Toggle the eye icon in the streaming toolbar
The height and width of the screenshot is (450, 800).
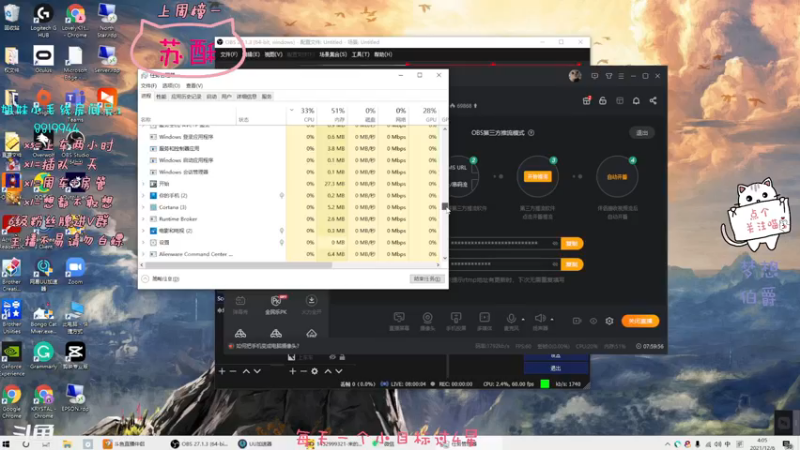[593, 321]
